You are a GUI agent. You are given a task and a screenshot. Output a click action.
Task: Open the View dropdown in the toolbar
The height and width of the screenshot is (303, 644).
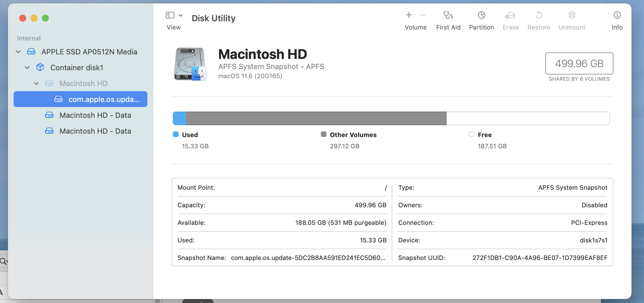174,15
